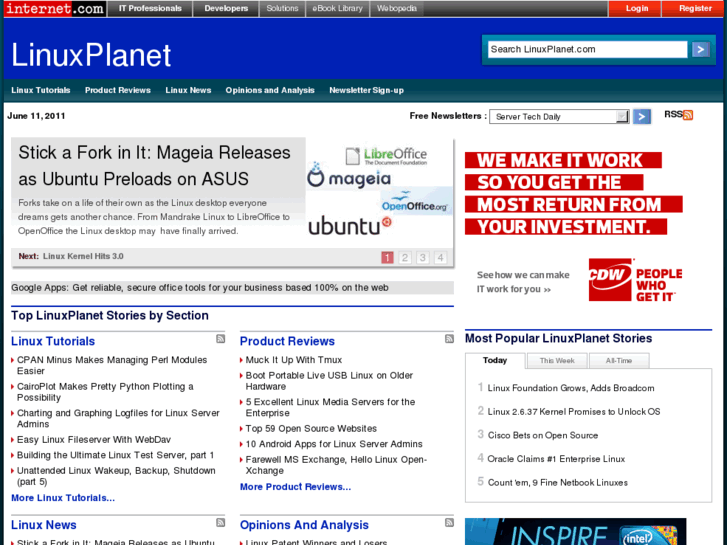Open Boot Portable Live USB Linux article
This screenshot has width=727, height=545.
329,381
